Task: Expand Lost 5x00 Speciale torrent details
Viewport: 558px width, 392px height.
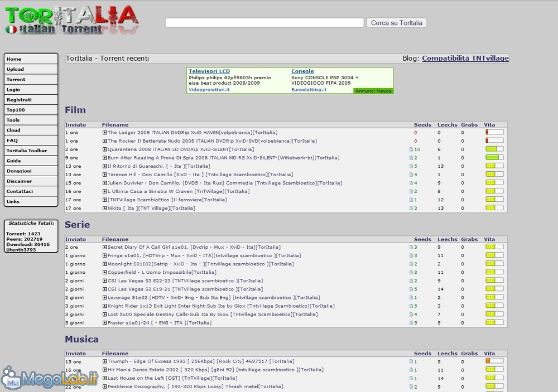Action: tap(105, 314)
